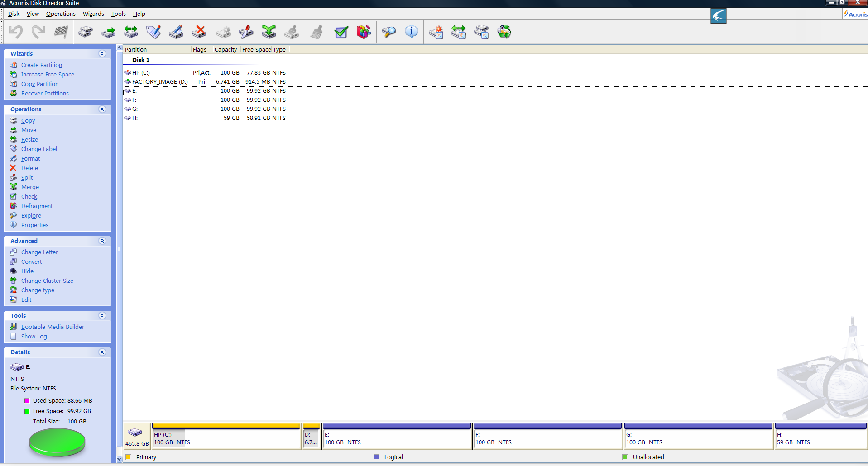This screenshot has width=868, height=466.
Task: Click the Delete partition red X toolbar icon
Action: tap(199, 32)
